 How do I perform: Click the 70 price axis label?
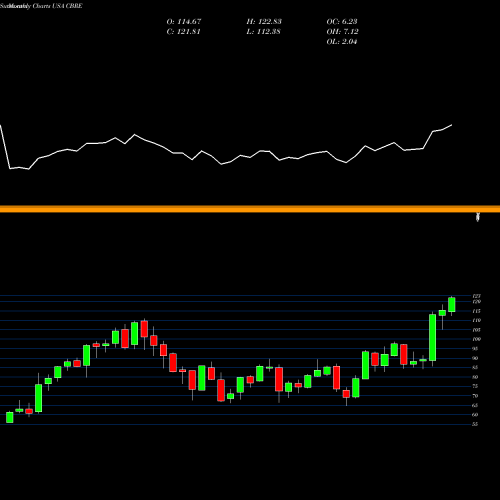475,396
